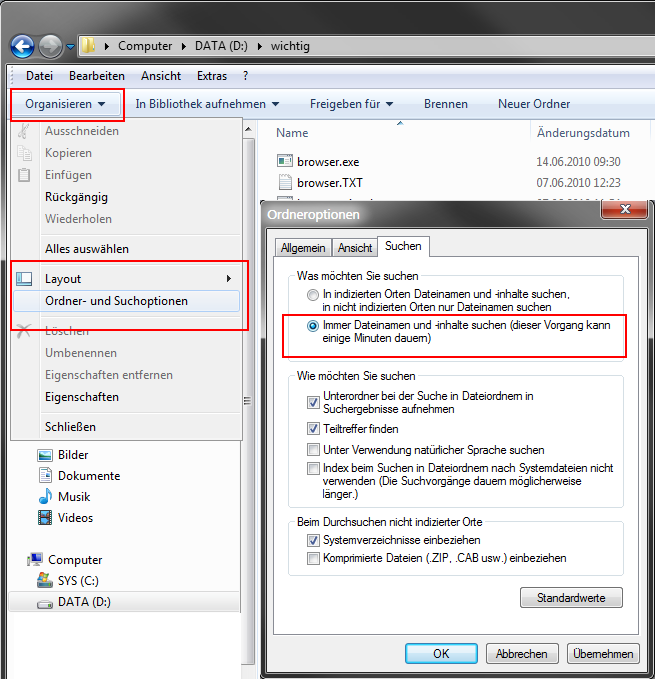The height and width of the screenshot is (679, 655).
Task: Click the Abbrechen button
Action: pyautogui.click(x=522, y=653)
